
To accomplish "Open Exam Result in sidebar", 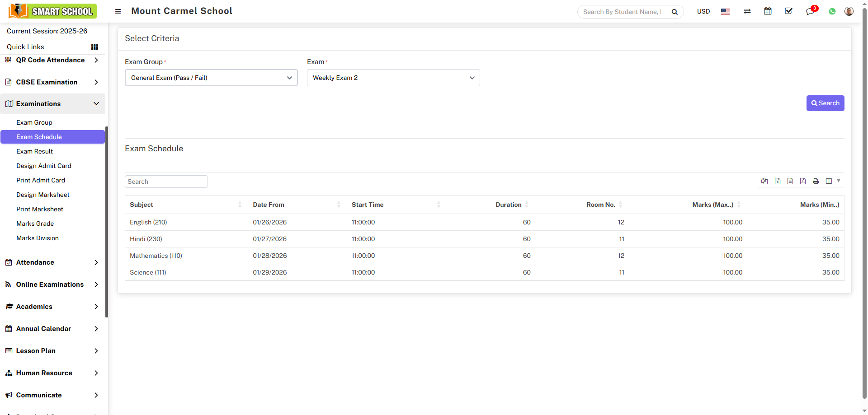I will pyautogui.click(x=35, y=151).
